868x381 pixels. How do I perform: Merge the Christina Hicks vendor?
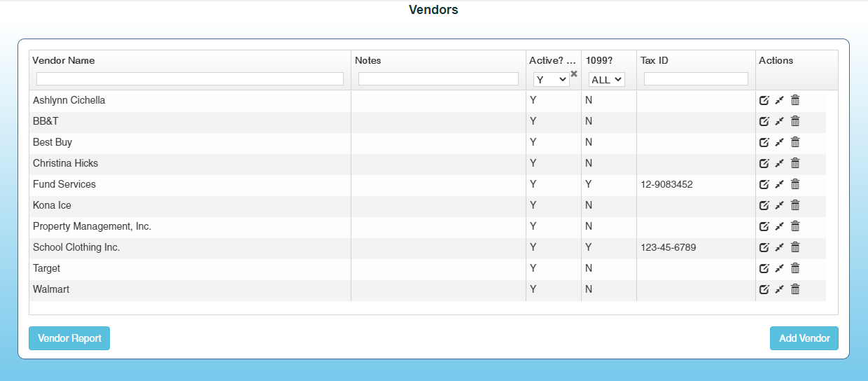(x=779, y=163)
